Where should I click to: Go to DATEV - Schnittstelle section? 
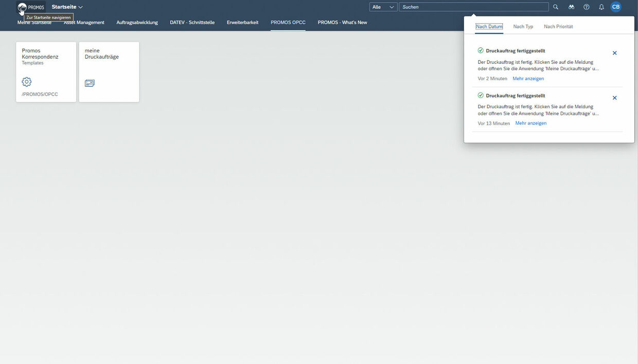click(x=192, y=23)
